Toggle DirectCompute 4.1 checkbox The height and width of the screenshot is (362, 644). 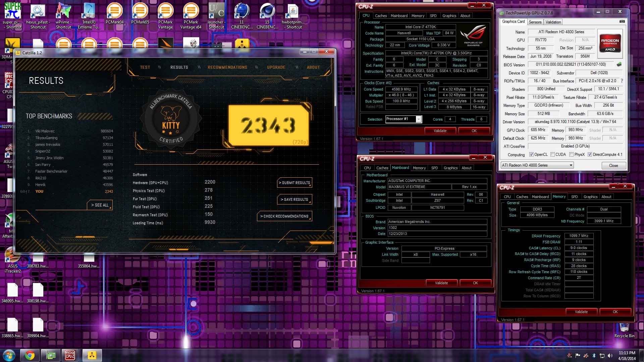590,155
